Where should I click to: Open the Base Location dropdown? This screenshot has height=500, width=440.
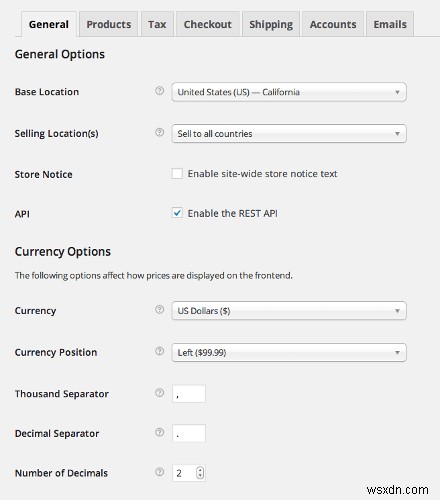click(289, 92)
